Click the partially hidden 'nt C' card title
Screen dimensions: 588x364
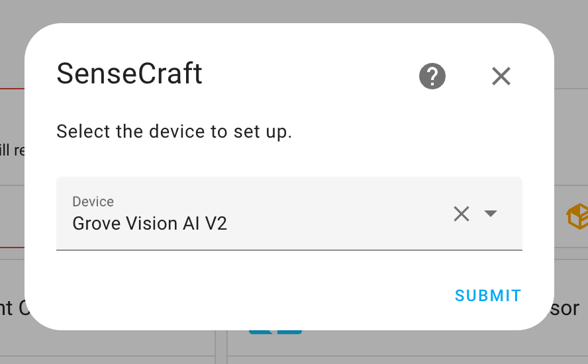pyautogui.click(x=15, y=308)
